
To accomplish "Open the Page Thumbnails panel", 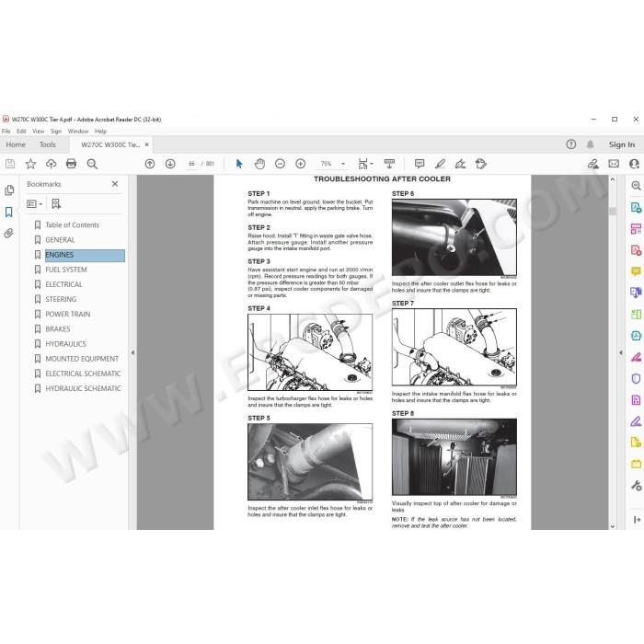I will tap(8, 190).
